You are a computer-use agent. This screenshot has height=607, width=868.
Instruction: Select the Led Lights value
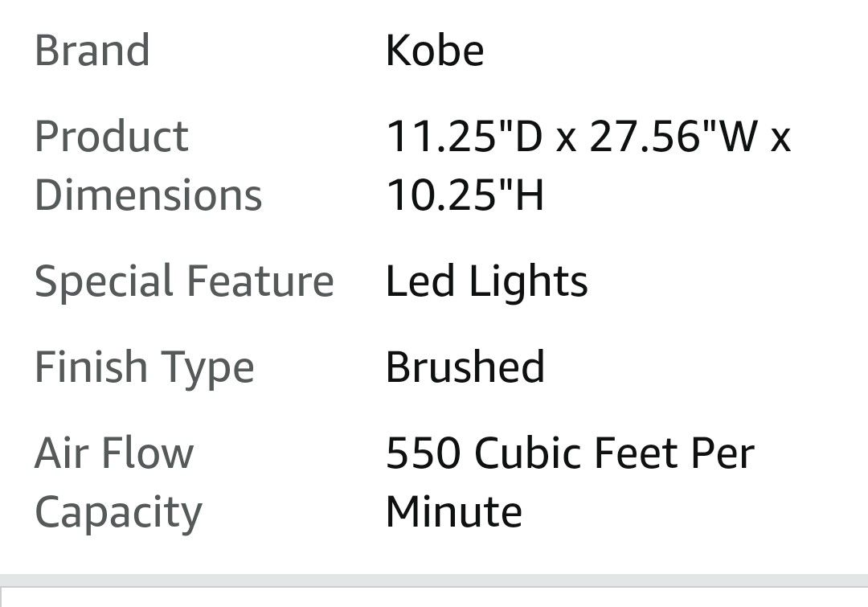tap(487, 281)
